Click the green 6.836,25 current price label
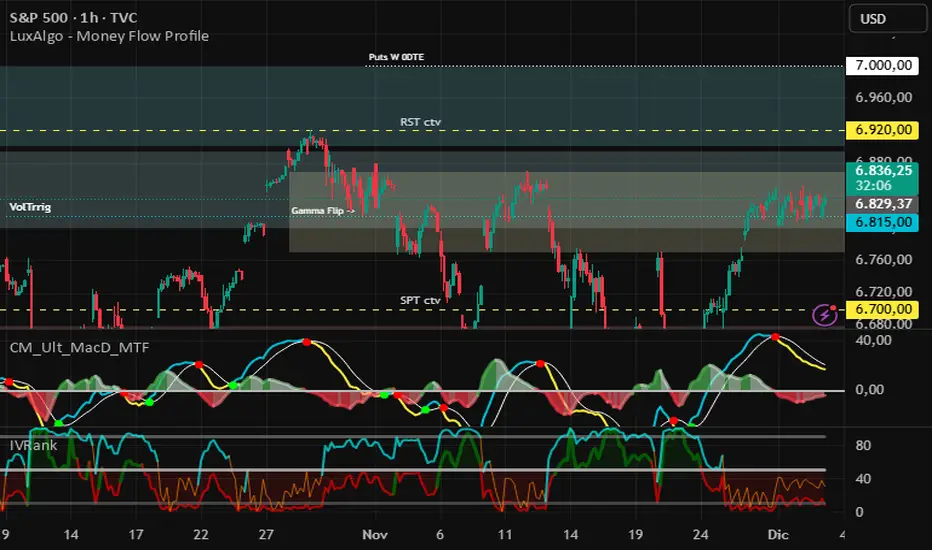This screenshot has height=550, width=932. (x=882, y=171)
